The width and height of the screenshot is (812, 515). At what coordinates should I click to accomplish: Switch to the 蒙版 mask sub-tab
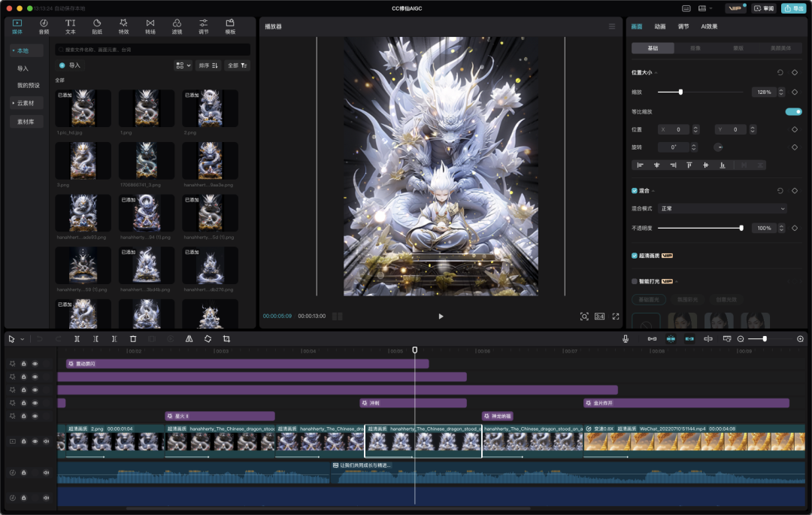click(738, 48)
